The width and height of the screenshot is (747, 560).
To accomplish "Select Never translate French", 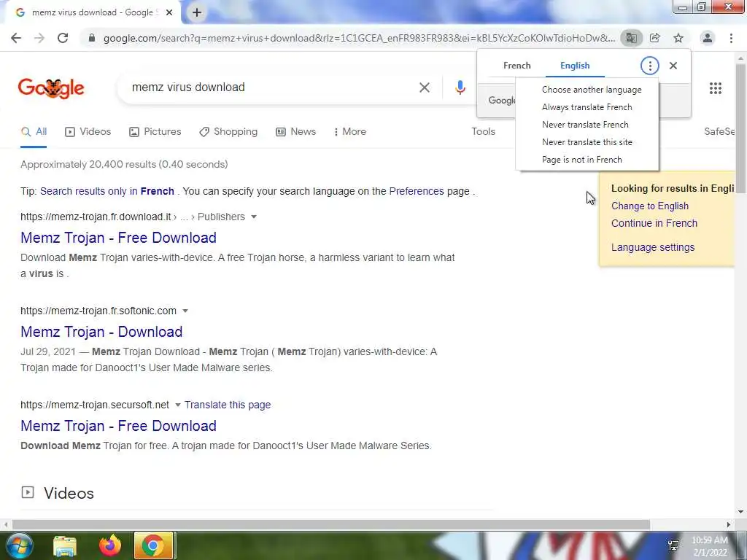I will click(587, 125).
